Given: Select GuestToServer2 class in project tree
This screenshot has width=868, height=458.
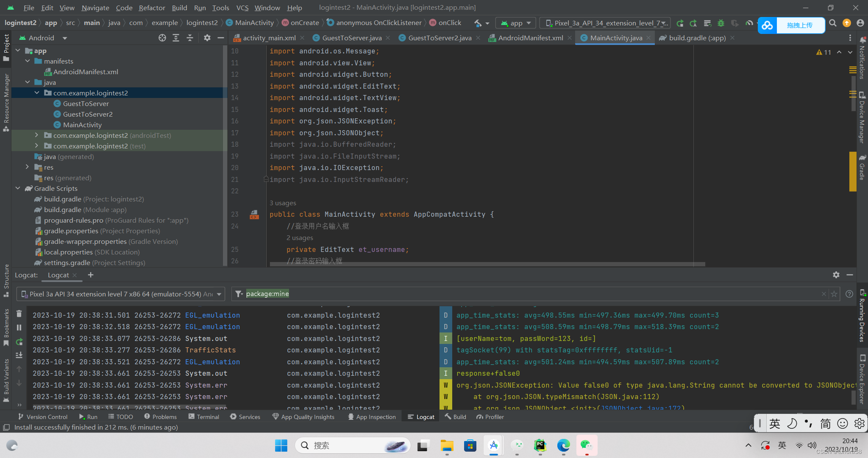Looking at the screenshot, I should pyautogui.click(x=88, y=114).
